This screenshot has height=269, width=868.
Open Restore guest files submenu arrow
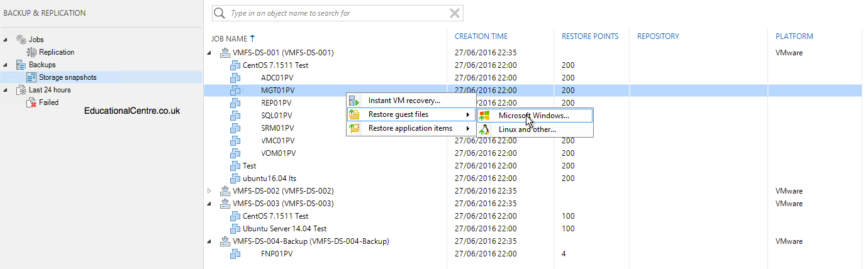467,114
